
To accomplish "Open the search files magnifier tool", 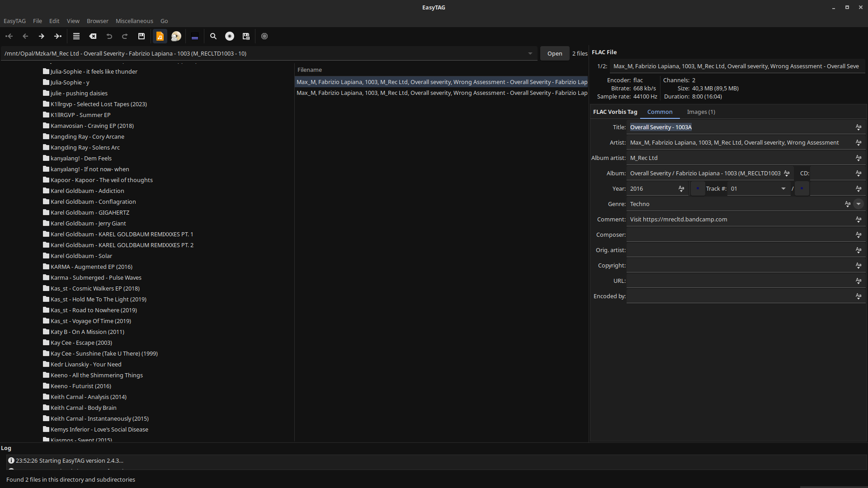I will coord(213,36).
